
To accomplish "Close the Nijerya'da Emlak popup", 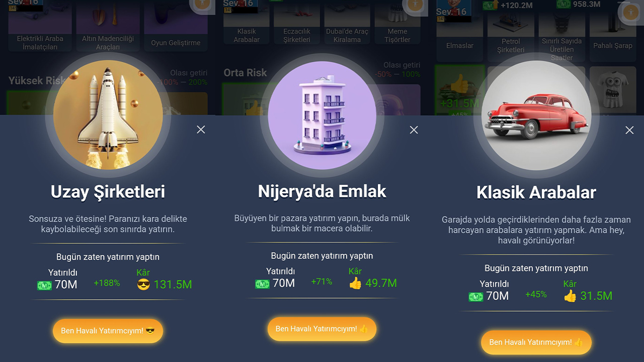I will [414, 130].
